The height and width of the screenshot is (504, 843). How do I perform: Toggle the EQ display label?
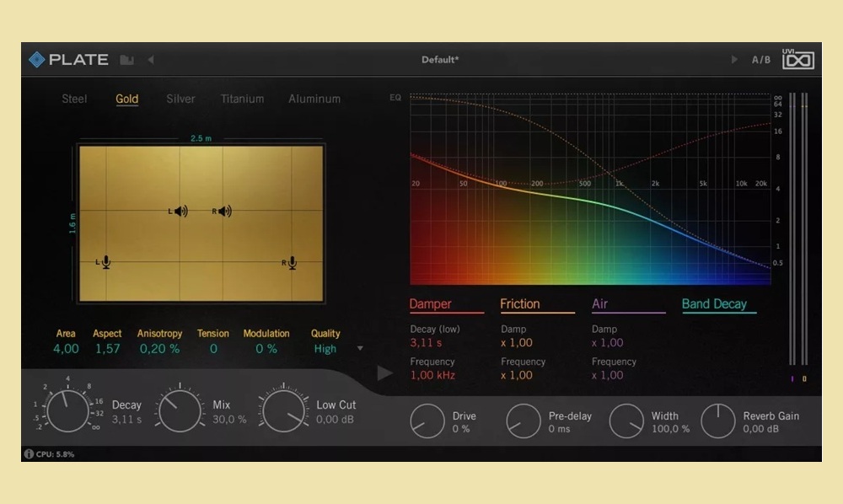[x=395, y=98]
